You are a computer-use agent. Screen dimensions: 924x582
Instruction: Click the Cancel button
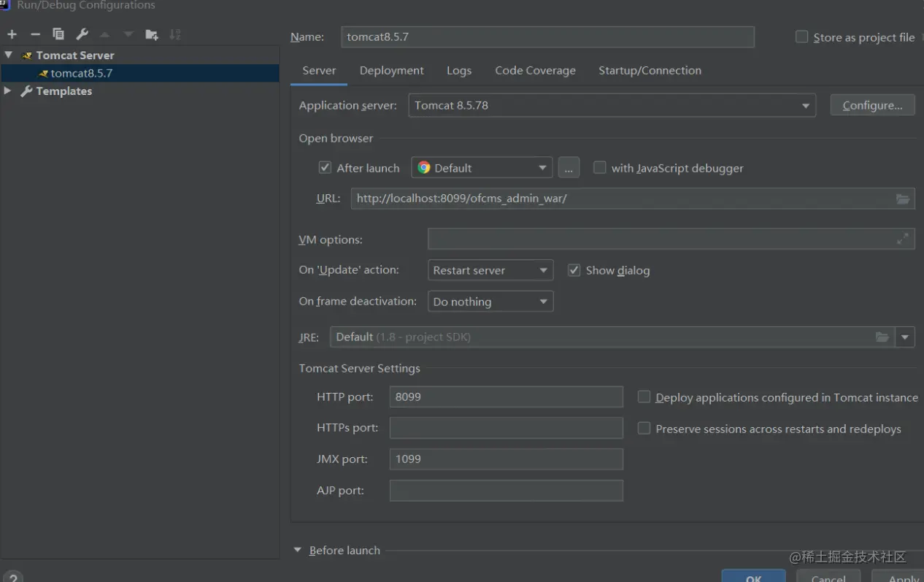[x=828, y=577]
